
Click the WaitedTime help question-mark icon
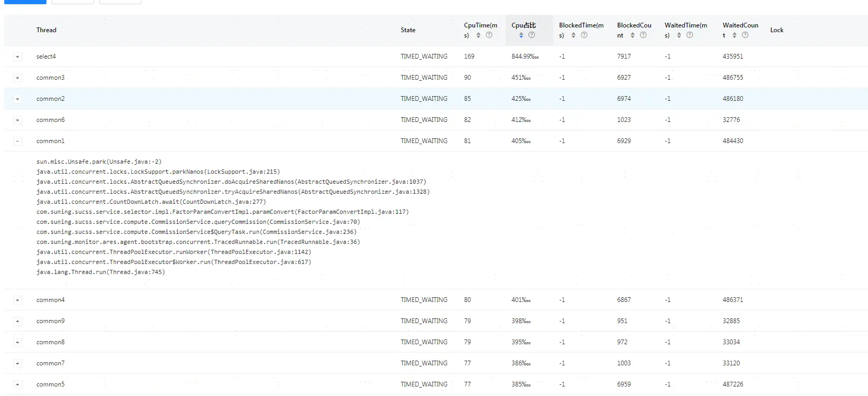690,35
